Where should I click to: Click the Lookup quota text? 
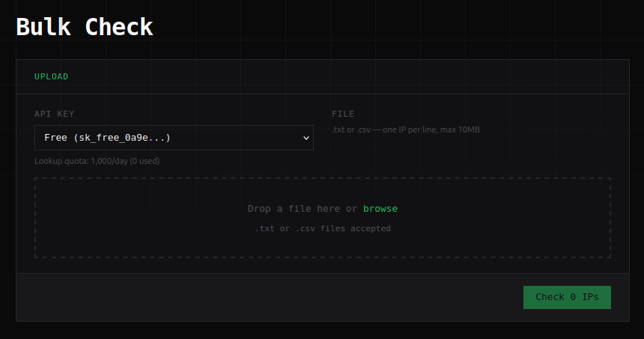[x=61, y=161]
